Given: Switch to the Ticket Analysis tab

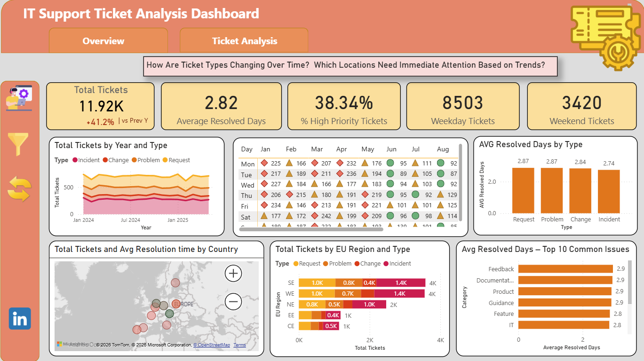Looking at the screenshot, I should [x=244, y=41].
